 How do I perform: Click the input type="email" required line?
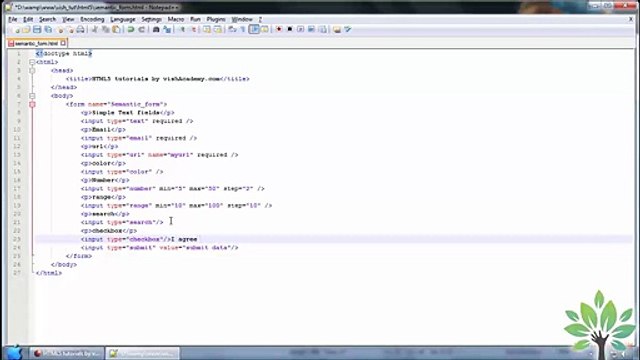pos(139,138)
